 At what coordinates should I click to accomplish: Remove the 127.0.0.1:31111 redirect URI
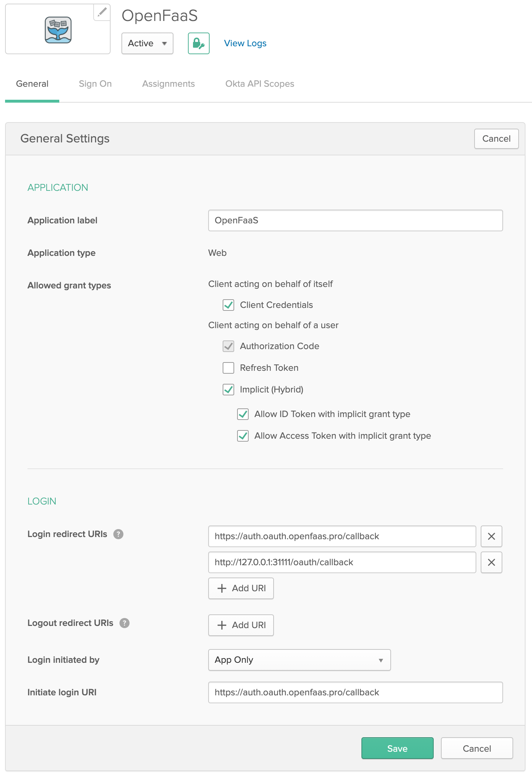492,562
